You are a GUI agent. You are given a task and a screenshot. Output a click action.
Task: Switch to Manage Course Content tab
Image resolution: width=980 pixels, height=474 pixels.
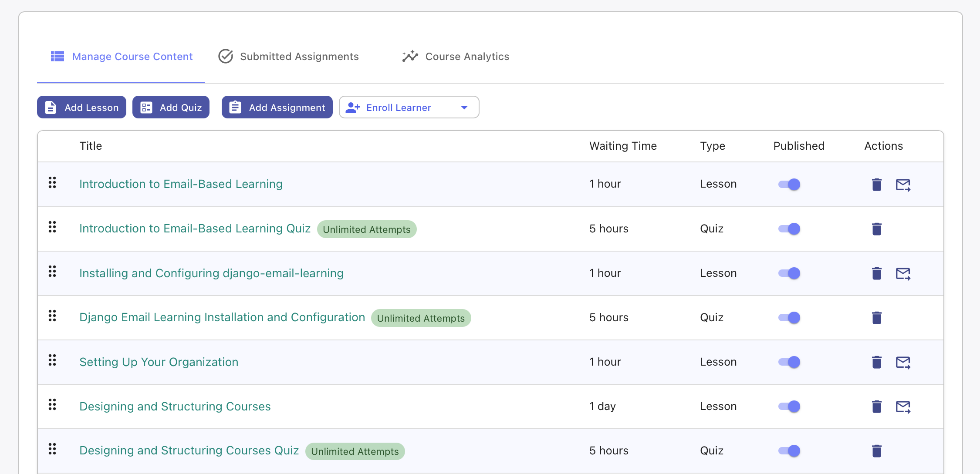[x=121, y=57]
